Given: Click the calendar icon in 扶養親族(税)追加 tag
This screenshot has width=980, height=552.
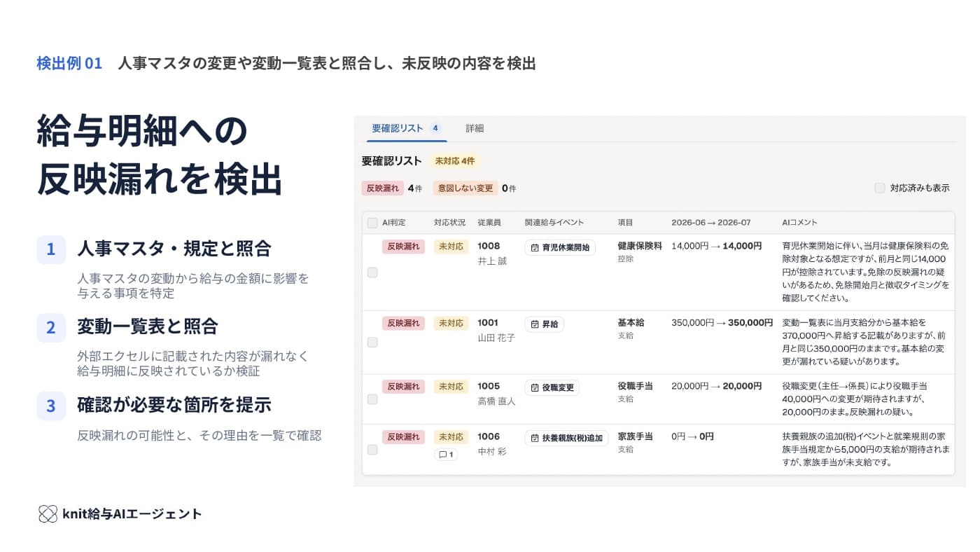Looking at the screenshot, I should tap(535, 438).
